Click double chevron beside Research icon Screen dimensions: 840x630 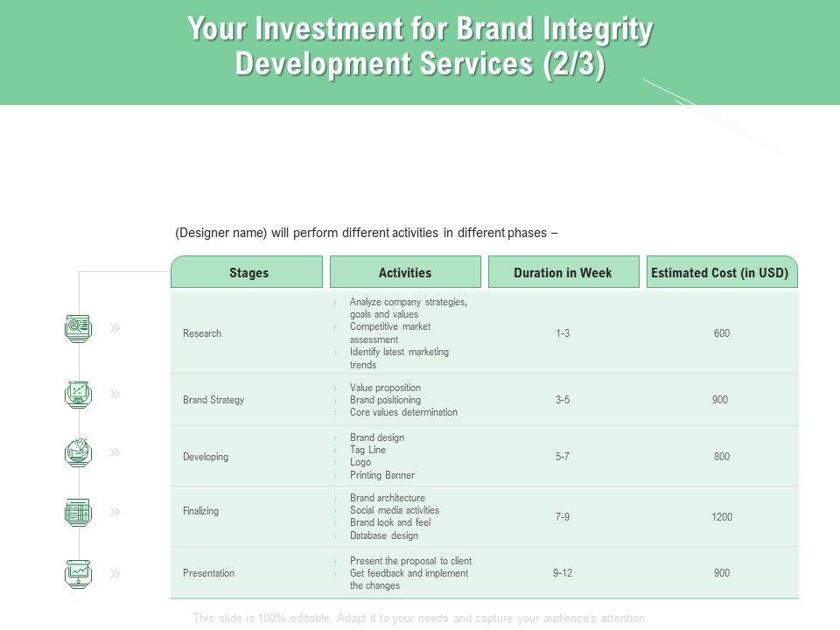click(115, 328)
